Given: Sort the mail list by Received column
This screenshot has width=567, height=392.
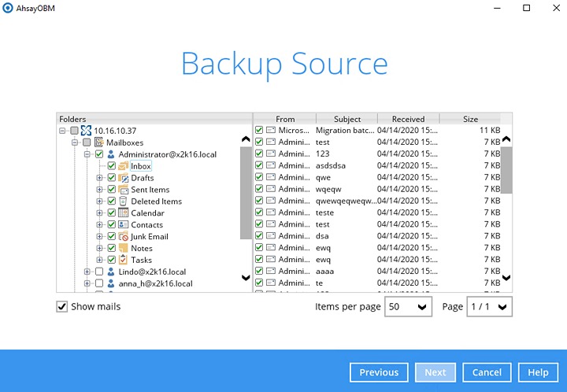Looking at the screenshot, I should click(x=408, y=120).
